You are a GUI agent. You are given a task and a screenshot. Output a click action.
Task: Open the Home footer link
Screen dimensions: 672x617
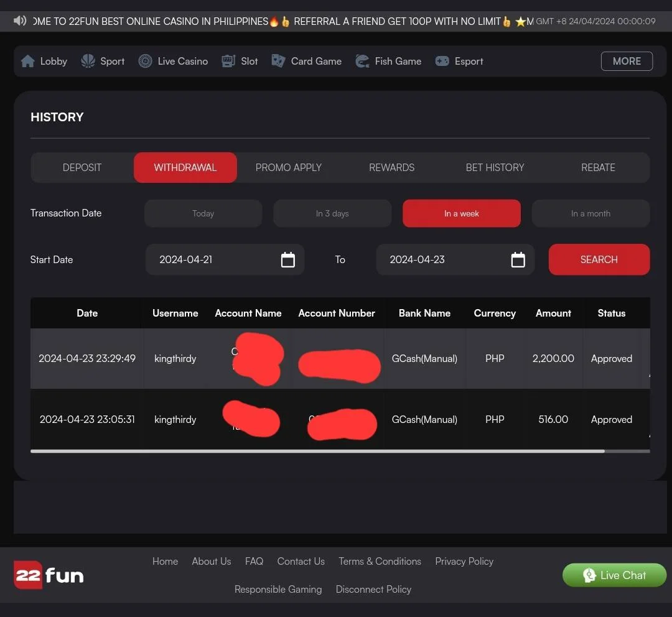coord(165,561)
